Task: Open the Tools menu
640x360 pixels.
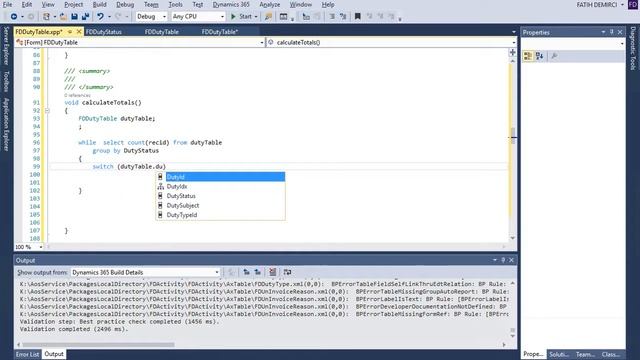Action: pos(176,4)
